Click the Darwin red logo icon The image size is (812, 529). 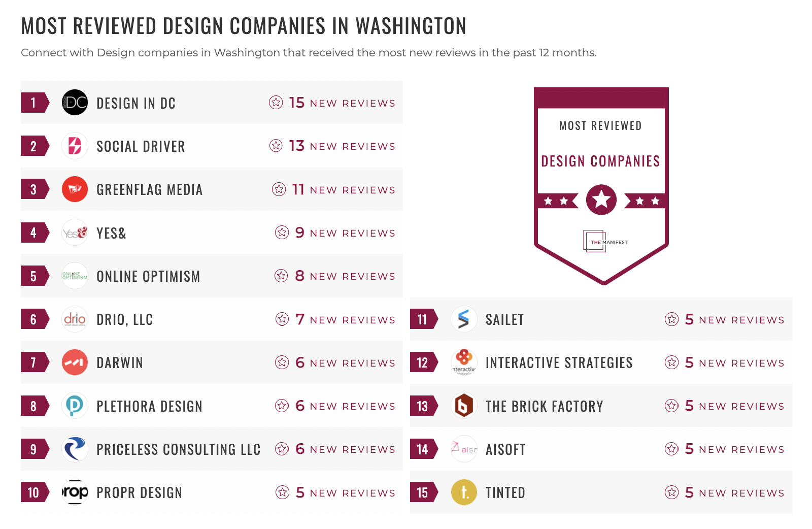tap(75, 362)
